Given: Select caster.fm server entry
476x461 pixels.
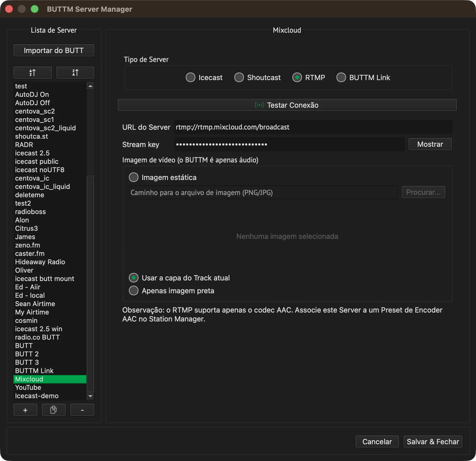Looking at the screenshot, I should (50, 253).
